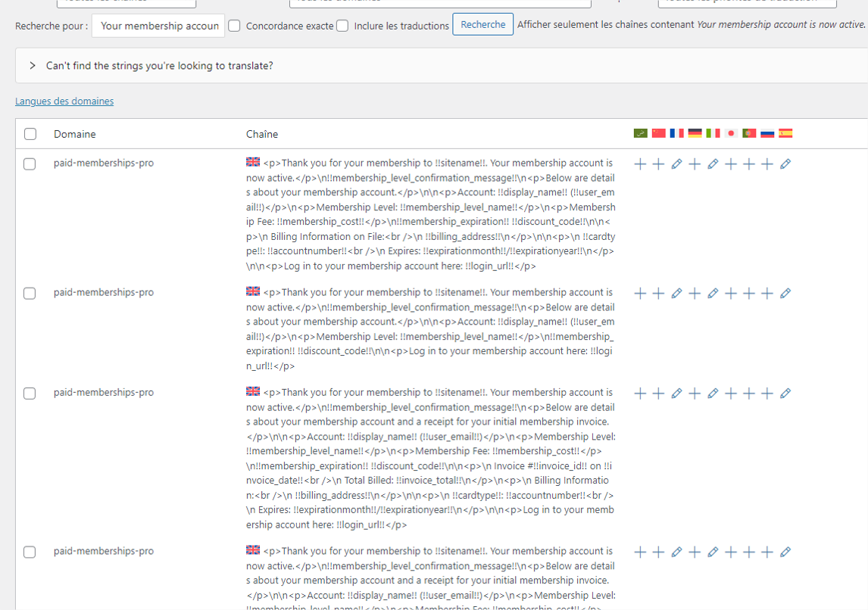Open the translation priorities dropdown at top right
Image resolution: width=868 pixels, height=610 pixels.
click(746, 3)
